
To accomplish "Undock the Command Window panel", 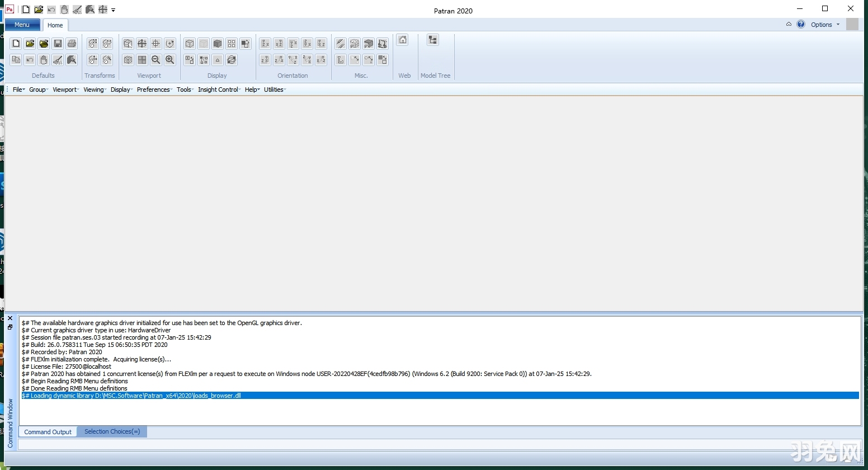I will (10, 327).
